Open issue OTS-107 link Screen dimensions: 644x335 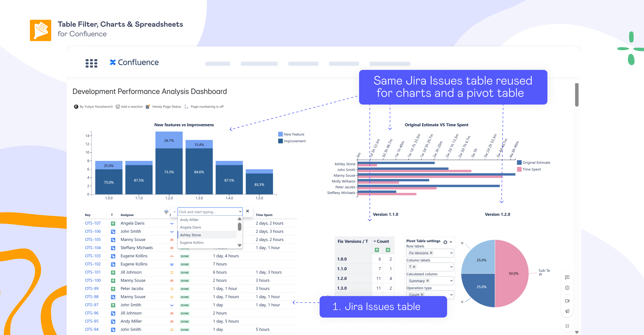pyautogui.click(x=93, y=223)
